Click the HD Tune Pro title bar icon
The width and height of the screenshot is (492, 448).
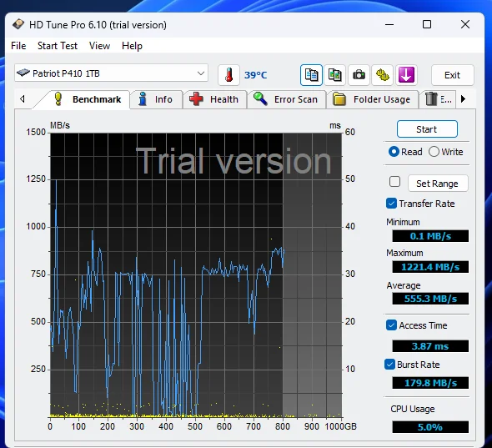[18, 24]
